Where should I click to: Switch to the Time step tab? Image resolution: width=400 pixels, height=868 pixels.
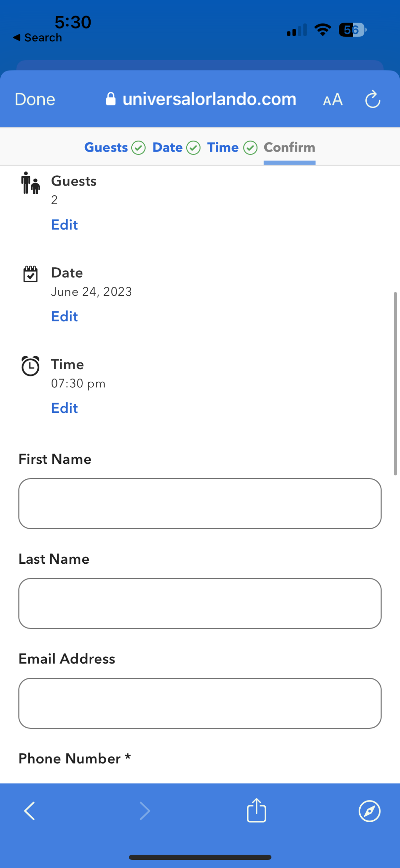(x=223, y=148)
